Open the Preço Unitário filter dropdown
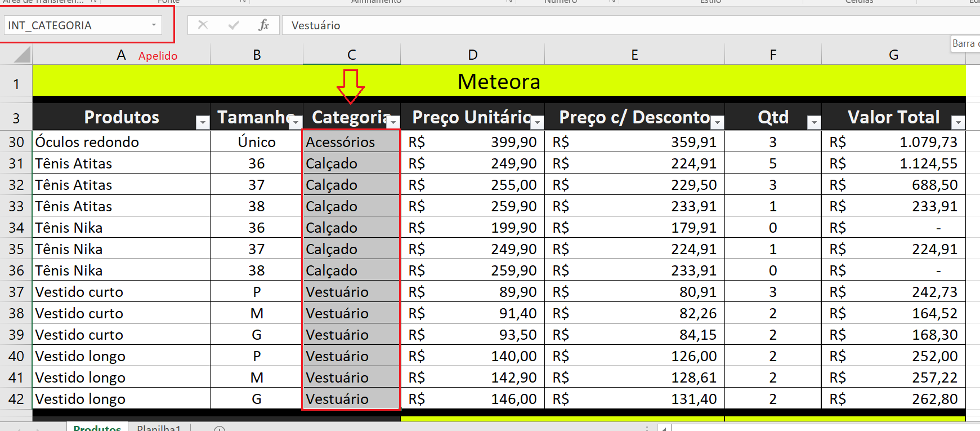This screenshot has height=431, width=980. point(538,122)
